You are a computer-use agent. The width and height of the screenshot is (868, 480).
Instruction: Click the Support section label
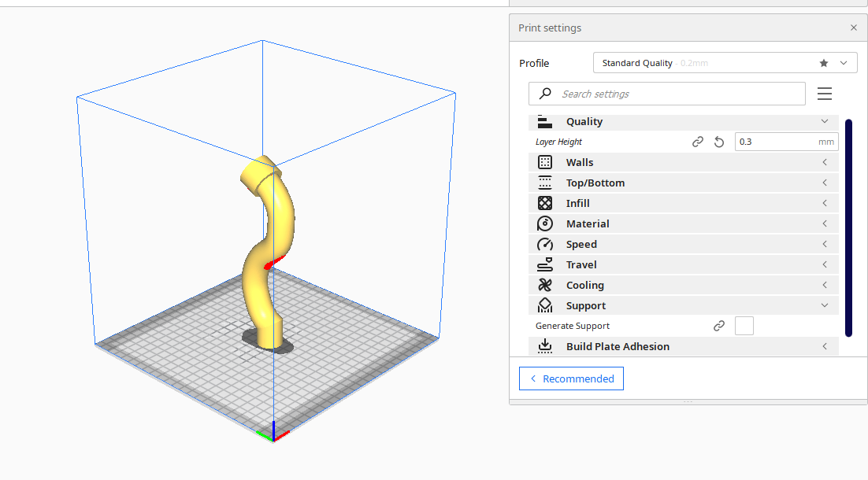point(586,306)
